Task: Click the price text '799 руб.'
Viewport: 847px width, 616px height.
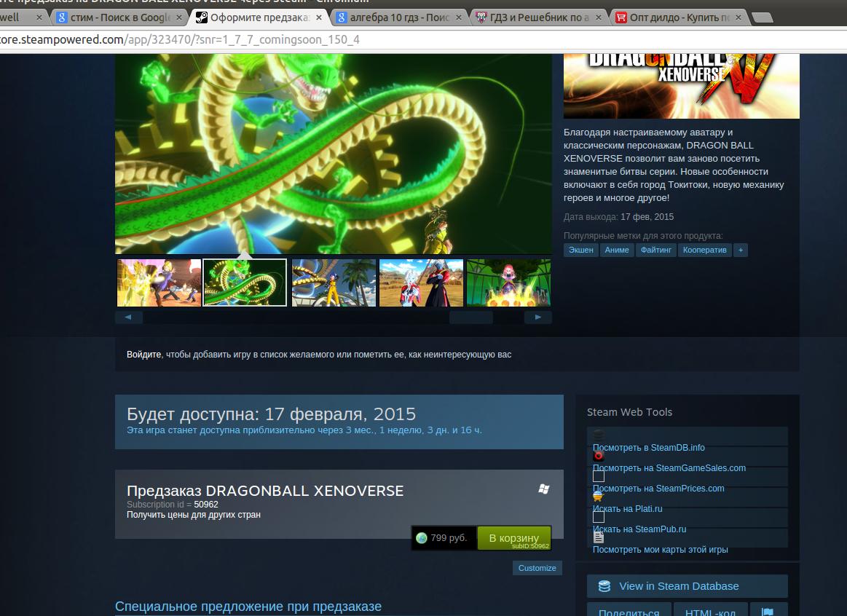Action: coord(449,537)
